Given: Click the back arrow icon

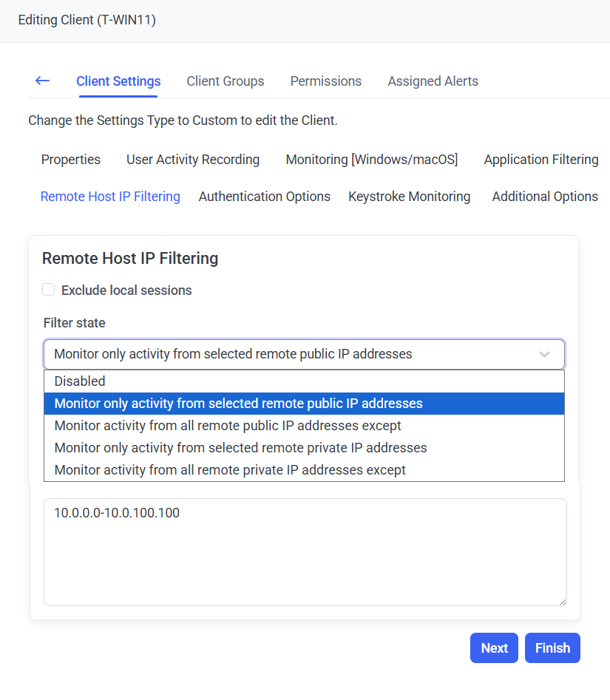Looking at the screenshot, I should click(42, 81).
